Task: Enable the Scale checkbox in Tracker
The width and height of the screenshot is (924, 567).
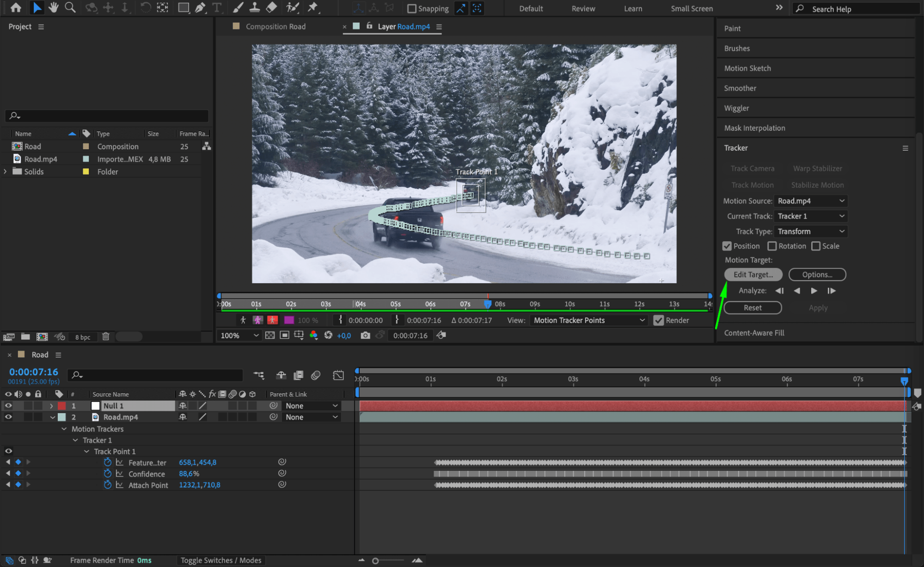Action: click(816, 246)
